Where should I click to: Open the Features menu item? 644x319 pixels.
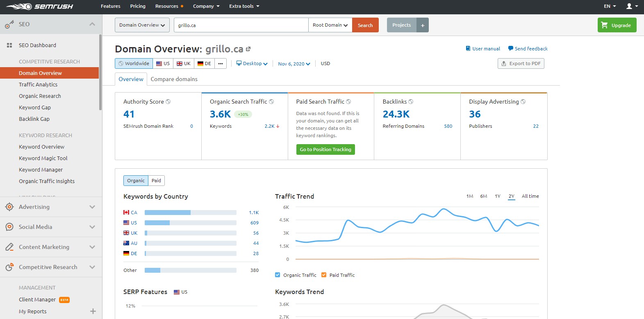111,6
